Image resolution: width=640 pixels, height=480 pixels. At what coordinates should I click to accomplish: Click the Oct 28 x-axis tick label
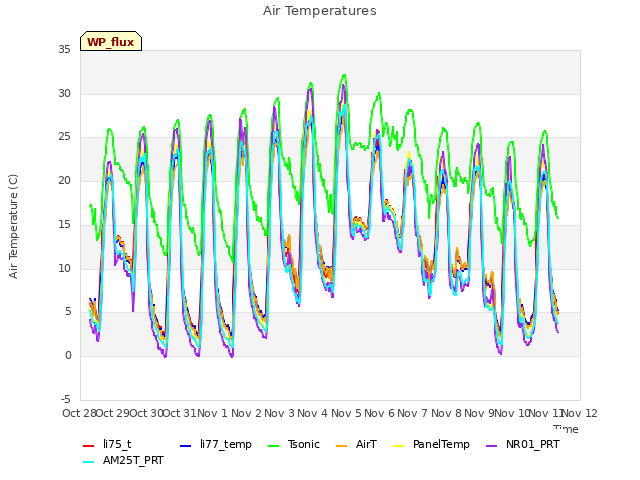79,413
